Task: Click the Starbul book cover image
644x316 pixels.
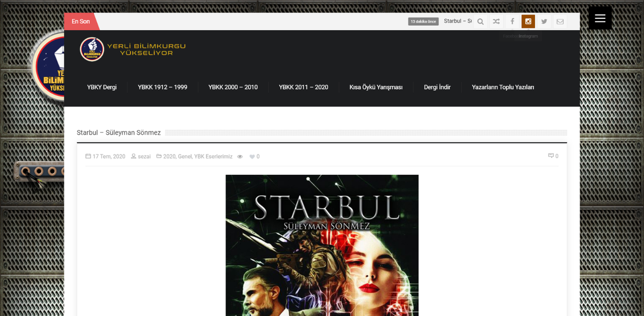Action: click(x=322, y=245)
